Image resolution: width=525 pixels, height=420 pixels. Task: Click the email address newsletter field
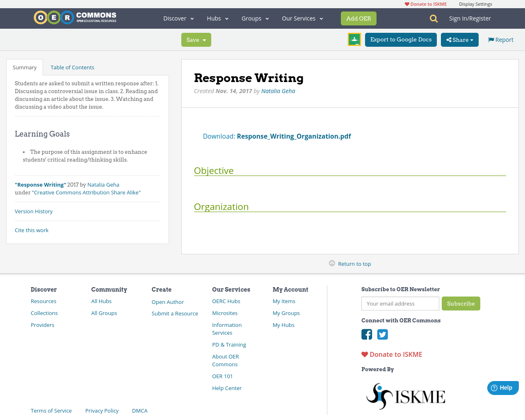click(x=400, y=304)
